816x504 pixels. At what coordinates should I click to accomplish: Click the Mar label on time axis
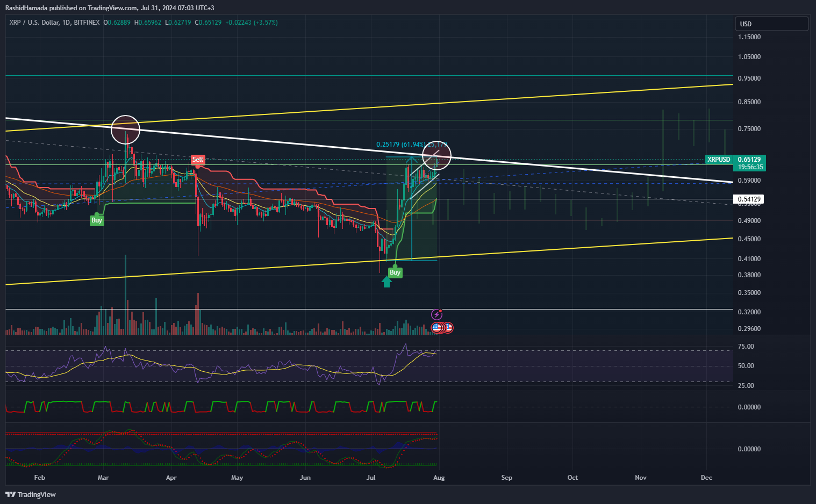(x=103, y=478)
